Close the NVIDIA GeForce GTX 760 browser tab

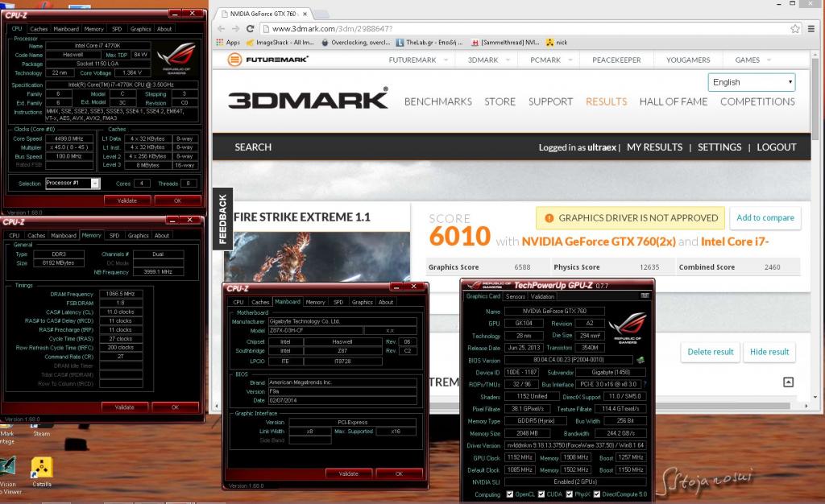click(305, 14)
